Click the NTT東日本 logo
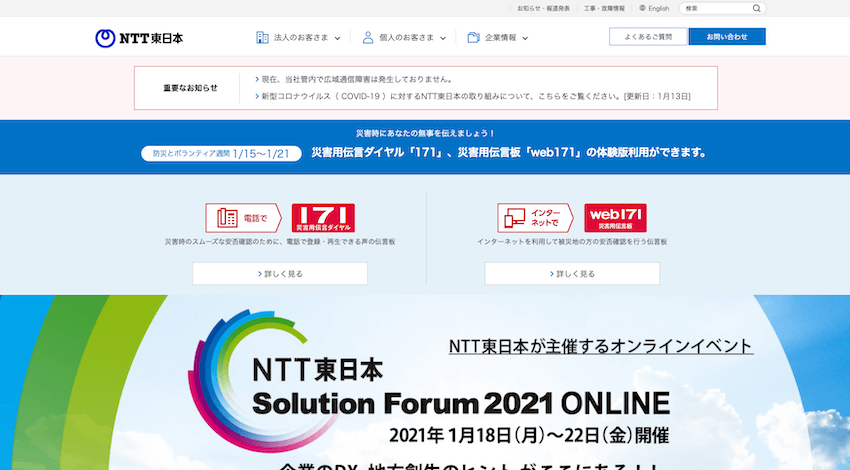 coord(139,38)
